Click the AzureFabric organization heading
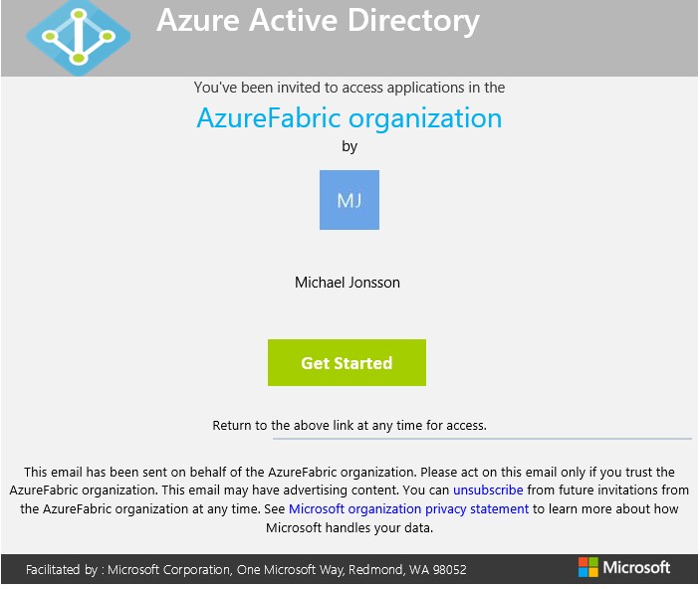 click(x=350, y=118)
